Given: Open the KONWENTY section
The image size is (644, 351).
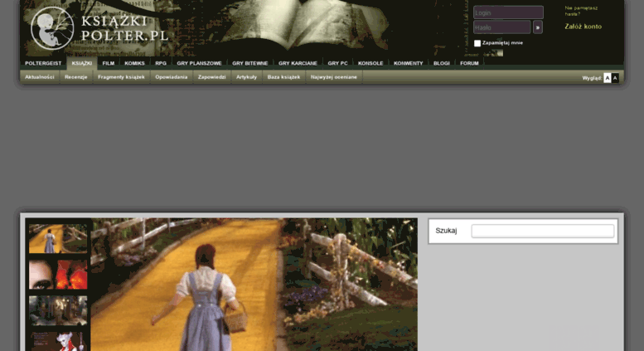Looking at the screenshot, I should point(409,63).
